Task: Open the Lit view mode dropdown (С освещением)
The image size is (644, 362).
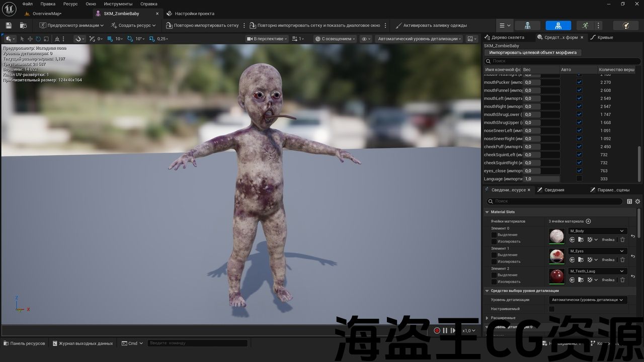Action: (x=335, y=39)
